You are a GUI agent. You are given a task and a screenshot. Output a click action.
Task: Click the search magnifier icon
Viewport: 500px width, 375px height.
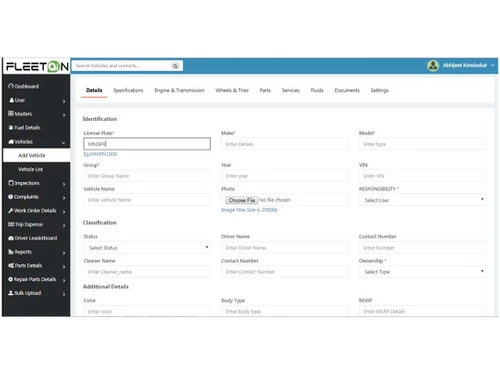tap(175, 66)
